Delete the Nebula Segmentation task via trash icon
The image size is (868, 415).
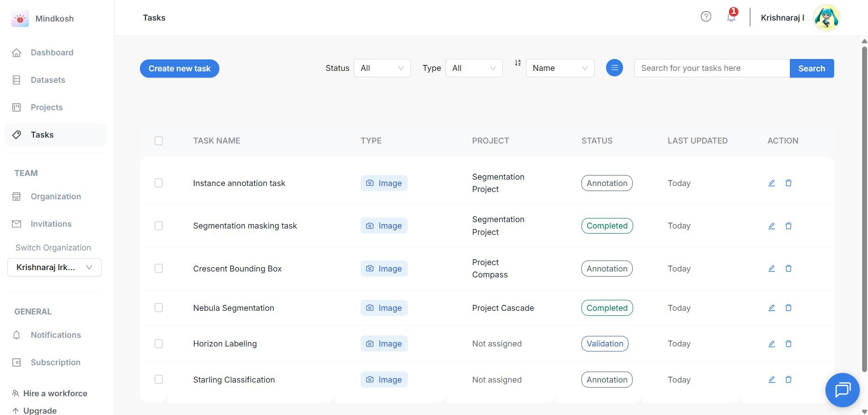788,308
